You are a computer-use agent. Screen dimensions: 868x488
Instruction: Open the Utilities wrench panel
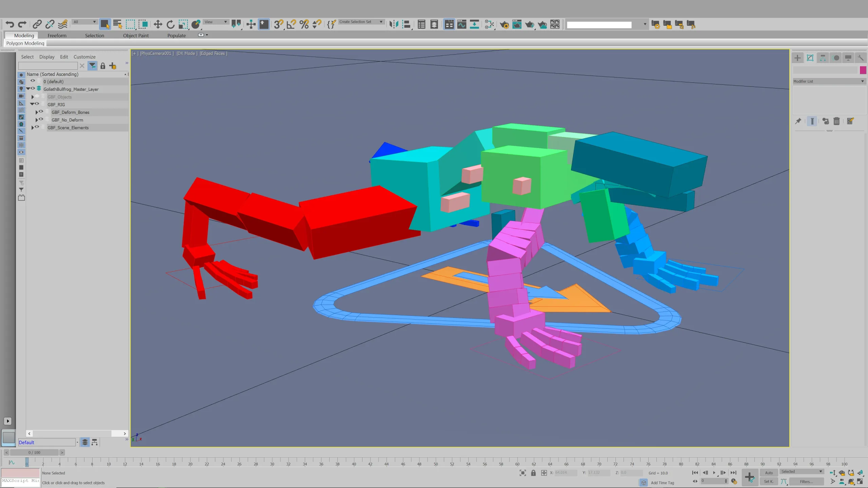click(861, 58)
